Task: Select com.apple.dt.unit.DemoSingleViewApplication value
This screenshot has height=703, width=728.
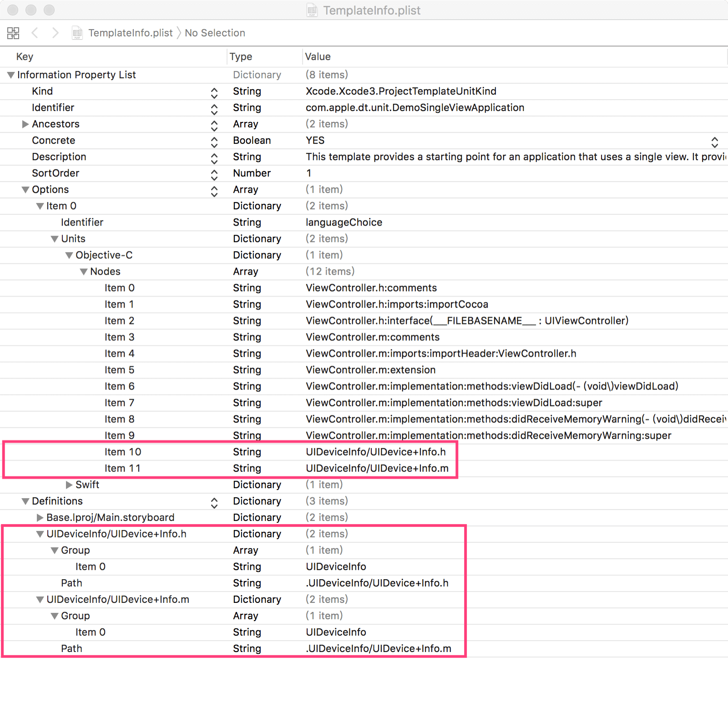Action: click(415, 107)
